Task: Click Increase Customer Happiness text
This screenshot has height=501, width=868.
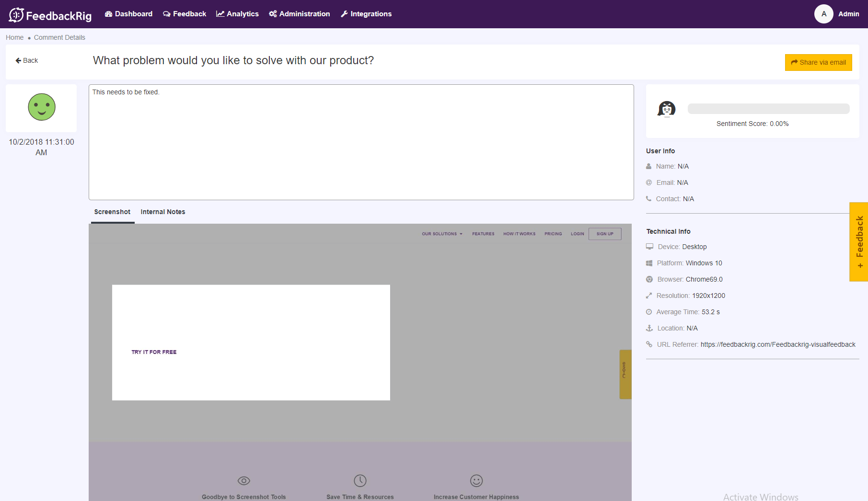Action: point(476,497)
